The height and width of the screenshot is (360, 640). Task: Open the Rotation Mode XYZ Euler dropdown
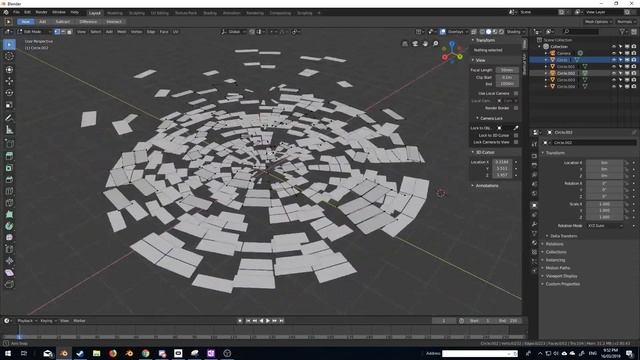point(605,225)
